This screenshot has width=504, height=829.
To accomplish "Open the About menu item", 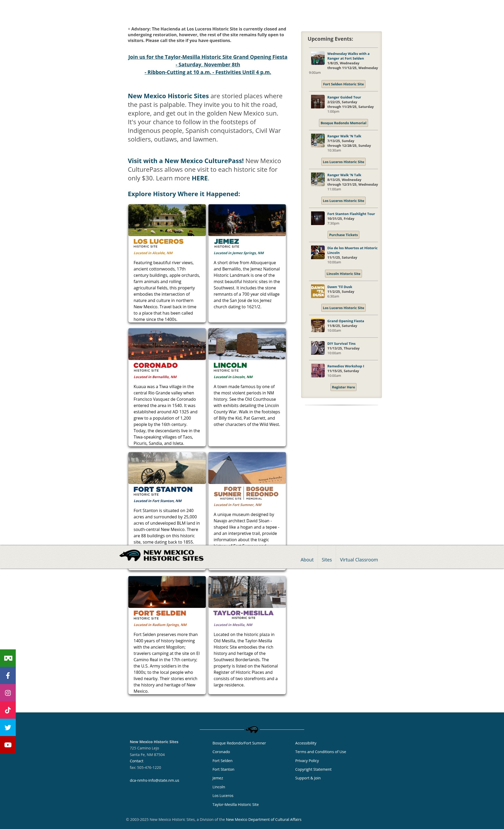I will click(307, 560).
